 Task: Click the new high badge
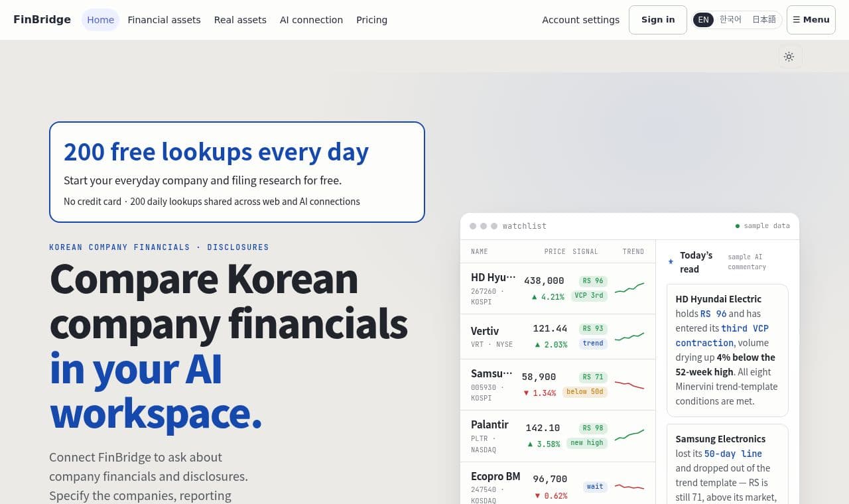click(587, 442)
